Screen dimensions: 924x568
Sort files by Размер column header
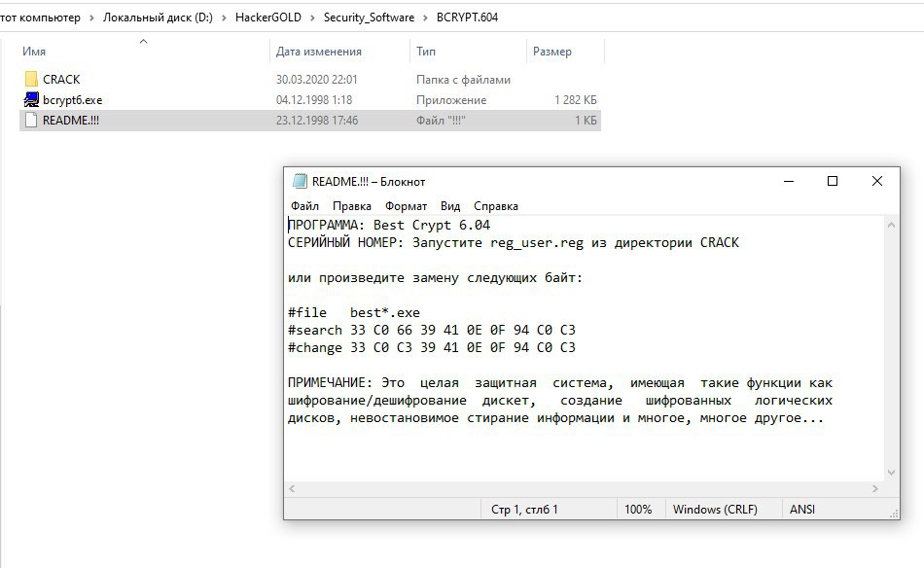pyautogui.click(x=552, y=52)
